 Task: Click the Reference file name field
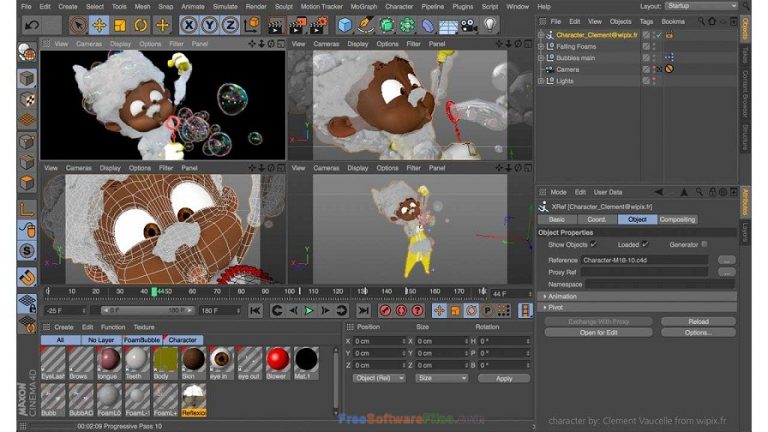click(x=644, y=260)
